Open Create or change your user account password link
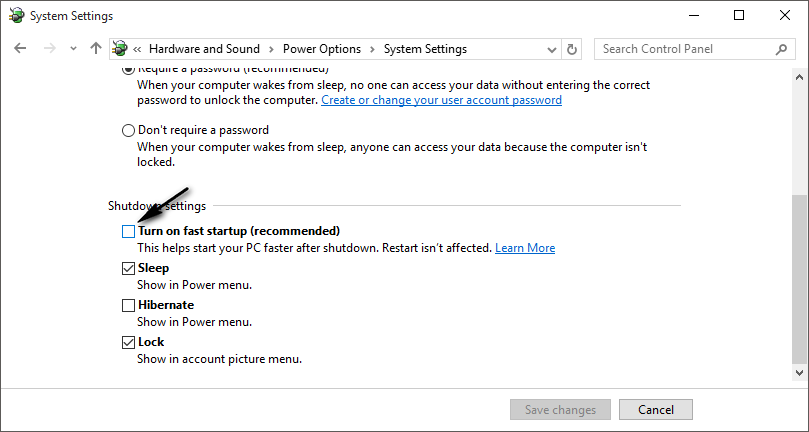Screen dimensions: 809x432 [x=441, y=100]
